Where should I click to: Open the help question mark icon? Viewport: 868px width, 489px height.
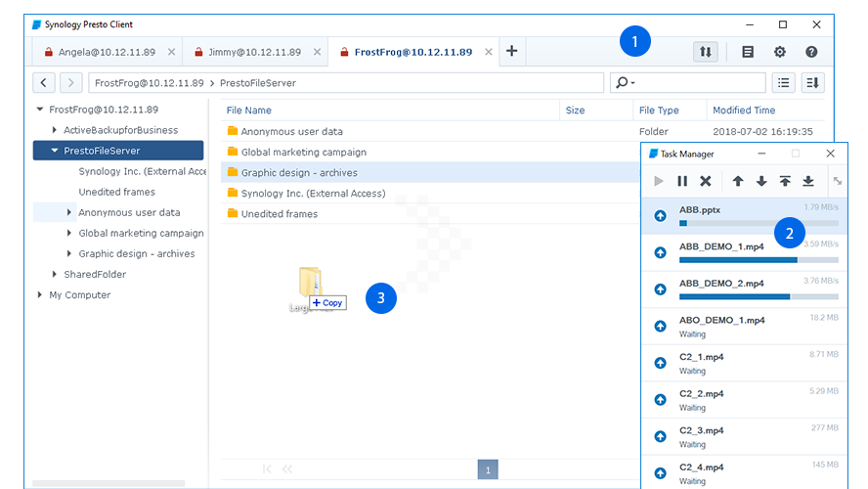(x=811, y=52)
